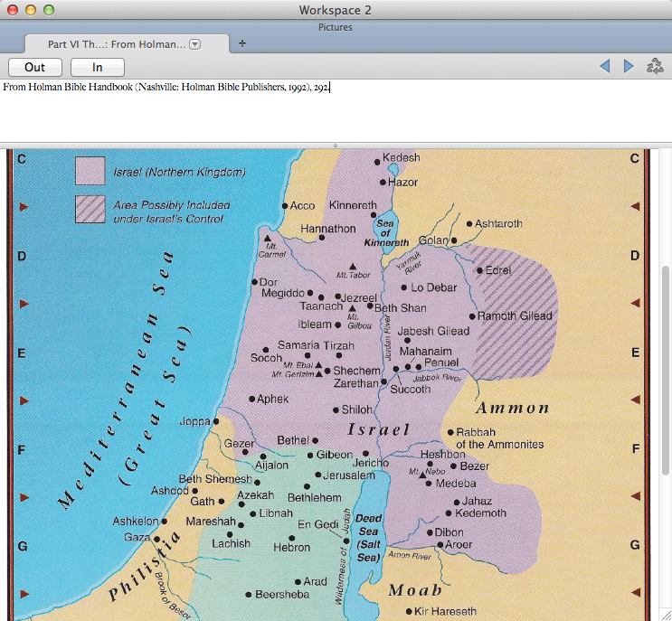Click the Hazor label on map
The height and width of the screenshot is (621, 672).
(x=402, y=183)
